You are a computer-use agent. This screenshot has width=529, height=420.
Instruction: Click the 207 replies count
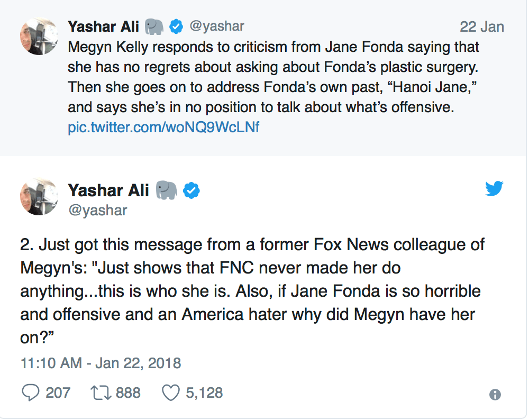tap(58, 392)
